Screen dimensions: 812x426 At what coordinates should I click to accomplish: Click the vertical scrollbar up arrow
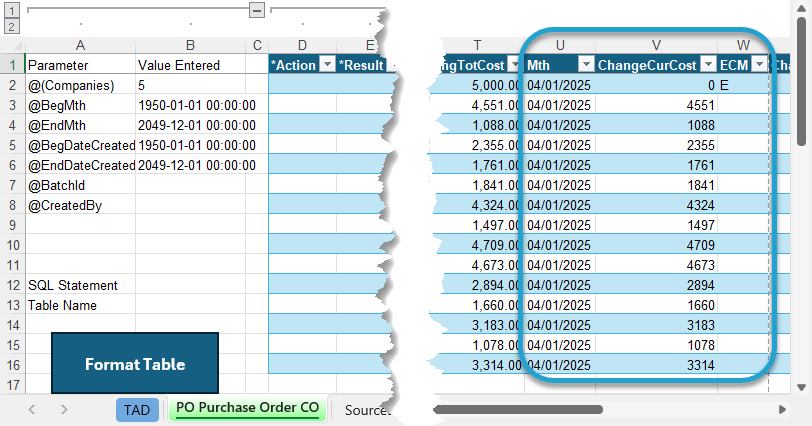coord(801,9)
